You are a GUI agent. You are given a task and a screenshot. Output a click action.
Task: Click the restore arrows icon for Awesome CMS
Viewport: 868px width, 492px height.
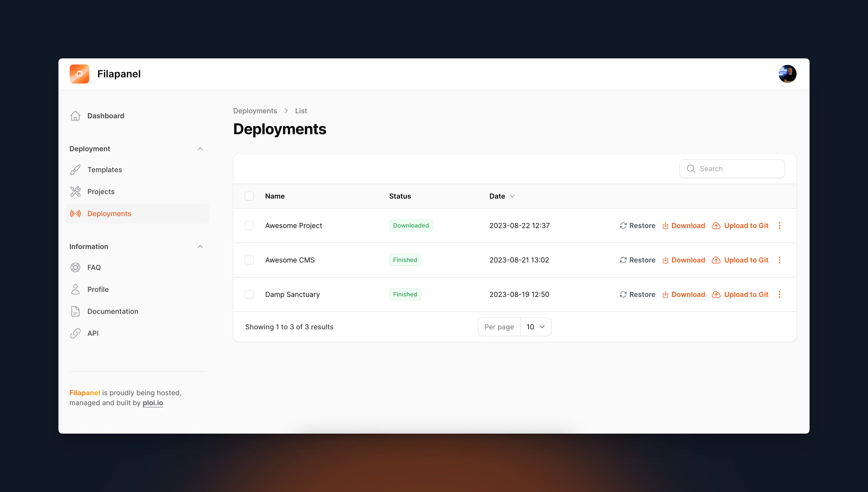[623, 260]
